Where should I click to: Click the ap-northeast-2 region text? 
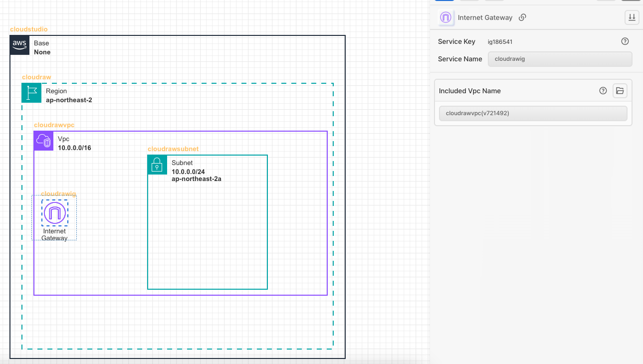(69, 100)
